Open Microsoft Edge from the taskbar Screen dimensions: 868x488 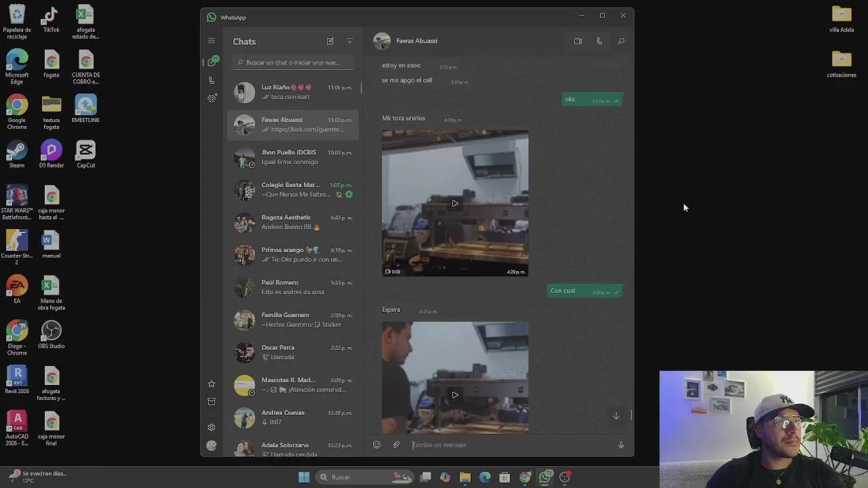point(485,477)
